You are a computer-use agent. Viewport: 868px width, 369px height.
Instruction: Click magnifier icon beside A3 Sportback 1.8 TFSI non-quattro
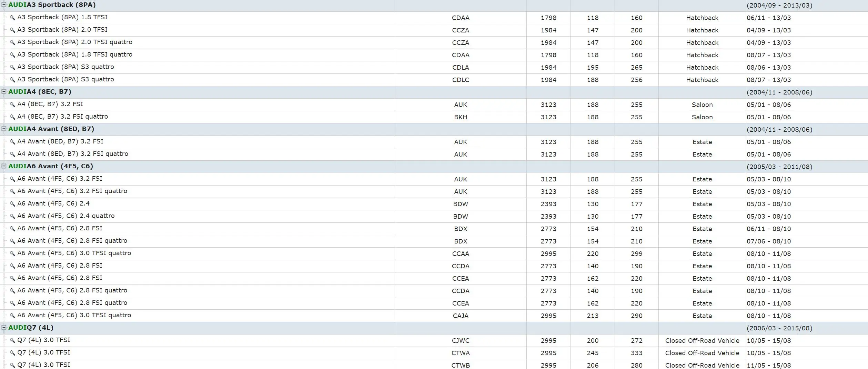(x=12, y=18)
